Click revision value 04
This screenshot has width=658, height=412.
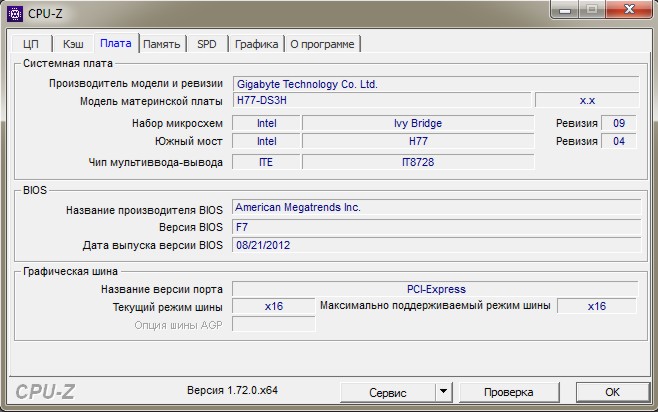click(619, 141)
